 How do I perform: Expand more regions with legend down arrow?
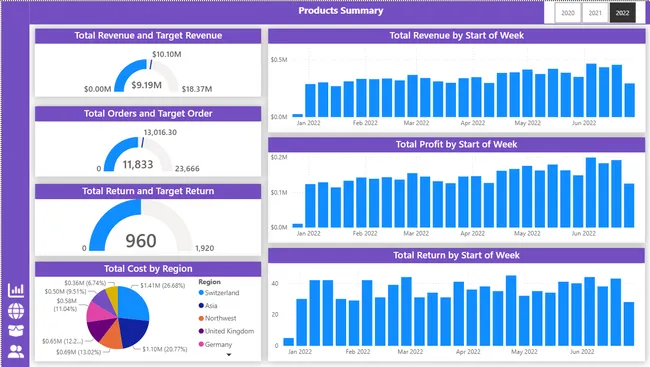(x=228, y=355)
